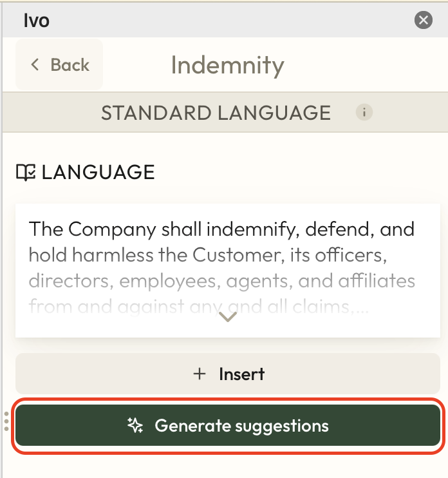Close the Ivo panel
The height and width of the screenshot is (478, 448).
[423, 21]
